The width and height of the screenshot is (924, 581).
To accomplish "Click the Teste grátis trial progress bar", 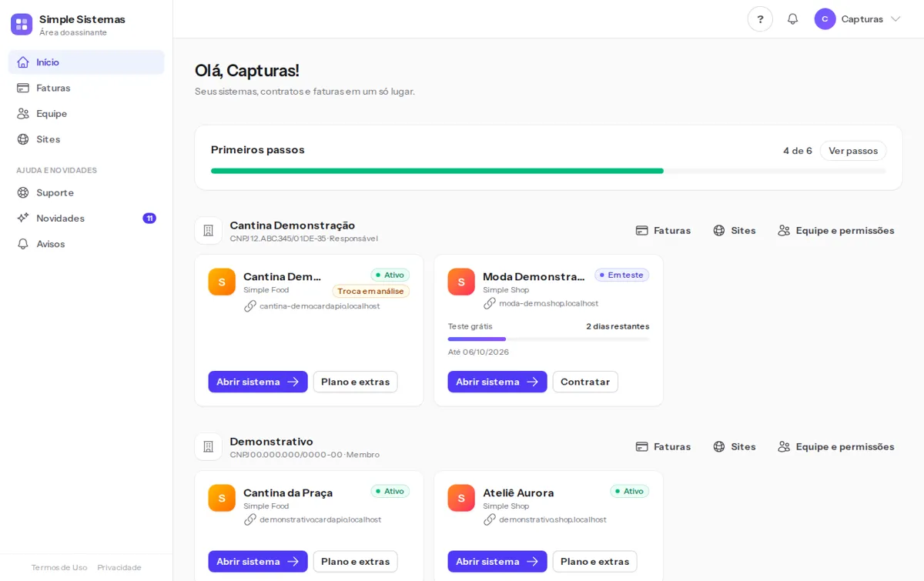I will (548, 339).
